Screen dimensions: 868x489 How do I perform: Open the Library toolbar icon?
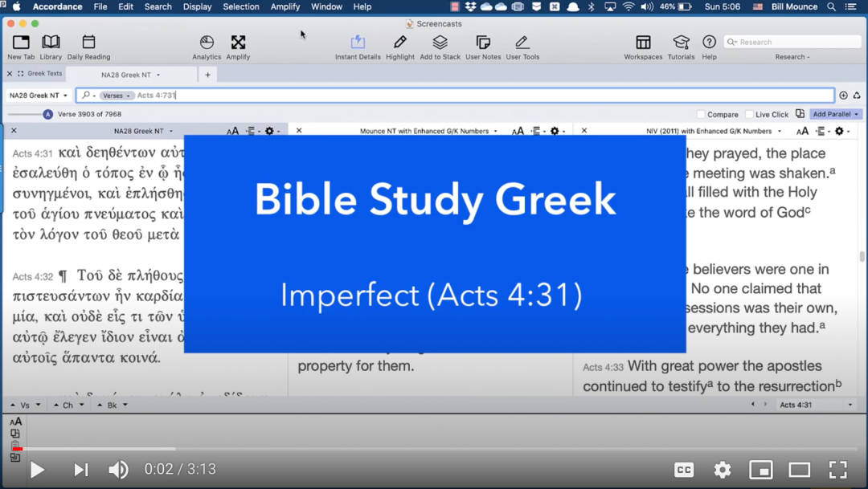51,43
